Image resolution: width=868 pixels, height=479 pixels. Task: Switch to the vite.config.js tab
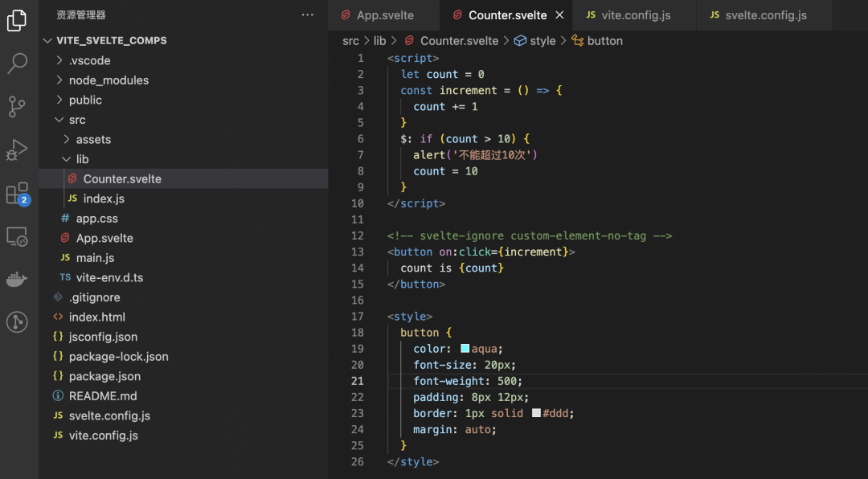(x=636, y=15)
